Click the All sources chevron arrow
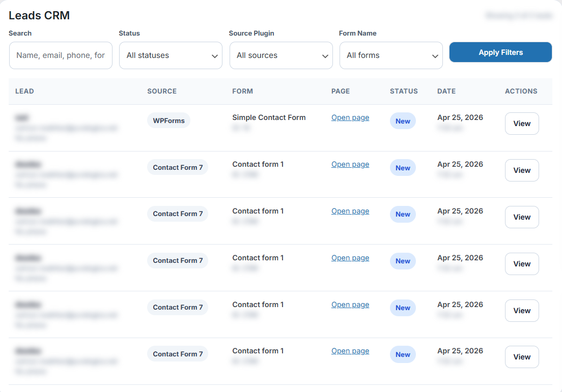562x392 pixels. pyautogui.click(x=325, y=56)
